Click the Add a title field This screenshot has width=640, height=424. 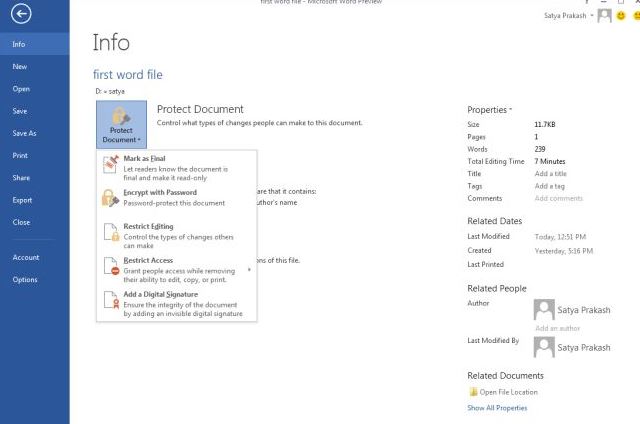pyautogui.click(x=551, y=173)
